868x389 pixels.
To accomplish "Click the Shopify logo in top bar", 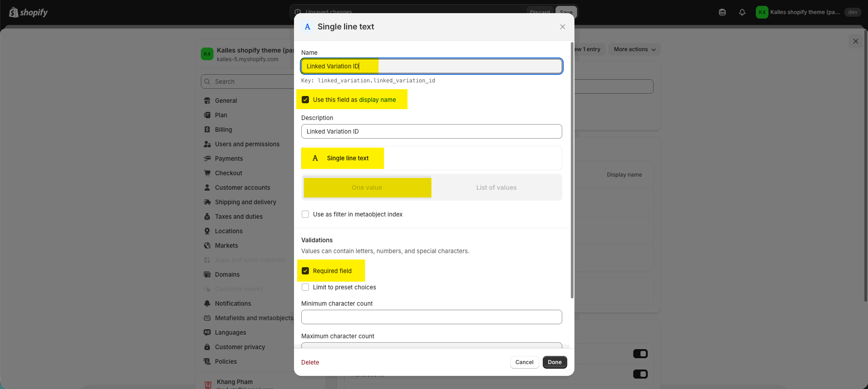I will click(x=28, y=12).
